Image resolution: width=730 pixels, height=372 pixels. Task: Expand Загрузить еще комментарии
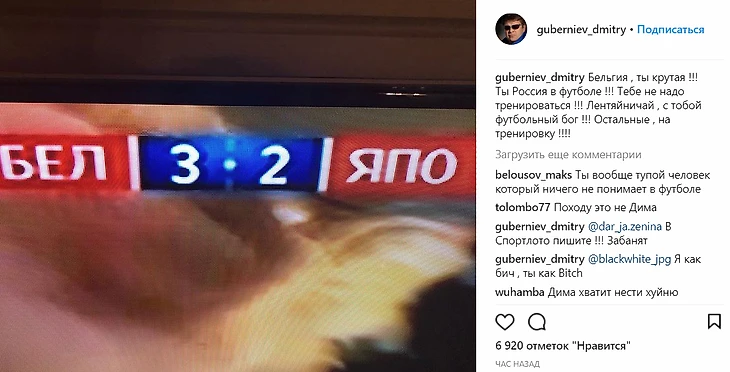(568, 155)
